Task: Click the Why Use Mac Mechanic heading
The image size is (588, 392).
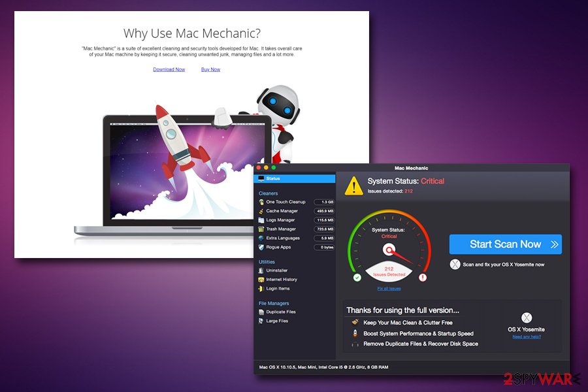Action: [x=191, y=33]
